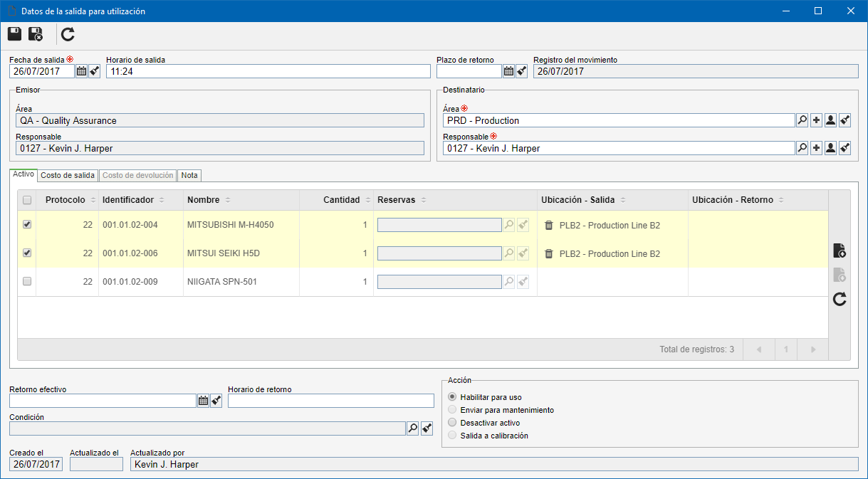Check the NIIGATA SPN-501 row checkbox
The image size is (868, 479).
click(27, 281)
